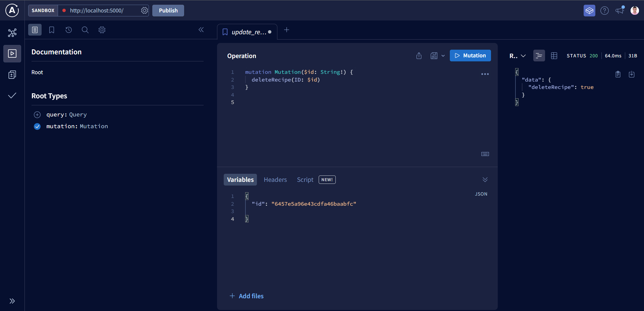Show keyboard shortcuts icon in editor
This screenshot has width=644, height=311.
(x=485, y=154)
